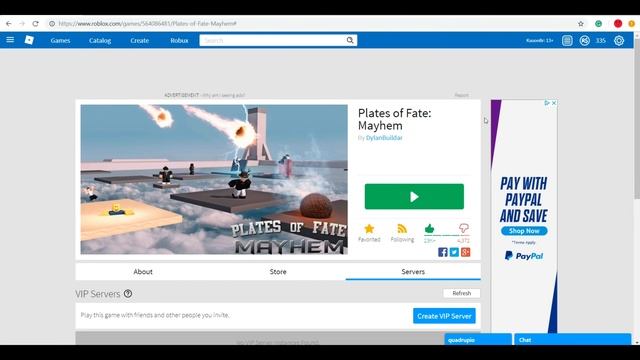640x360 pixels.
Task: Click the username in the header
Action: pyautogui.click(x=540, y=40)
